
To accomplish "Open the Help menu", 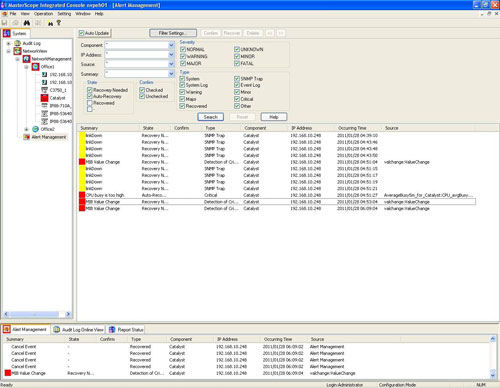I will coord(99,14).
